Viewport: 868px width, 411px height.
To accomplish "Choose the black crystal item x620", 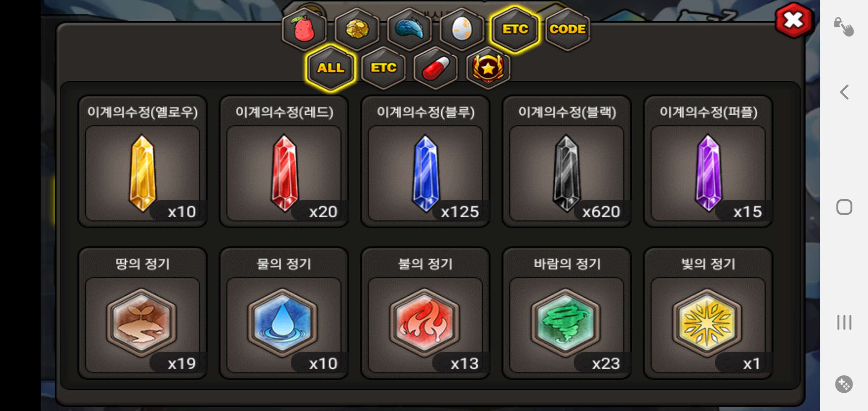I will click(x=567, y=161).
